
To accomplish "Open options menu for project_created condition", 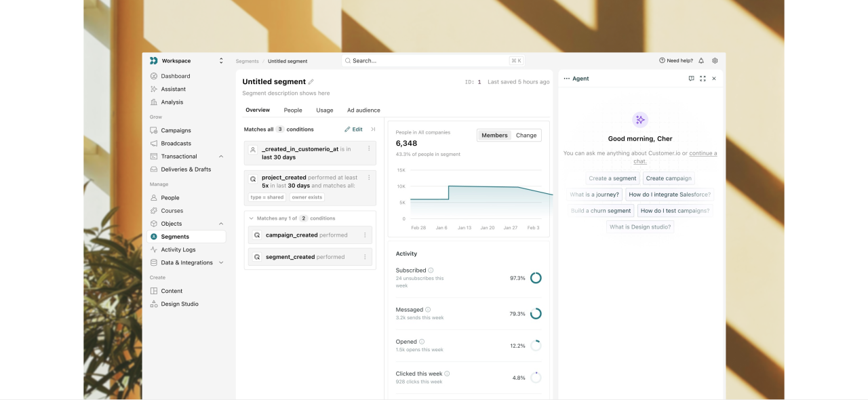I will point(369,178).
